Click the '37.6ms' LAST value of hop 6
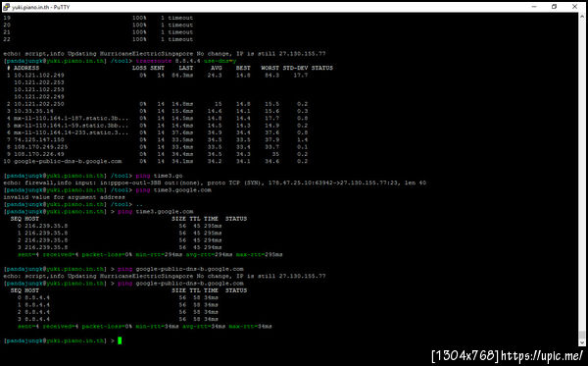 [182, 132]
